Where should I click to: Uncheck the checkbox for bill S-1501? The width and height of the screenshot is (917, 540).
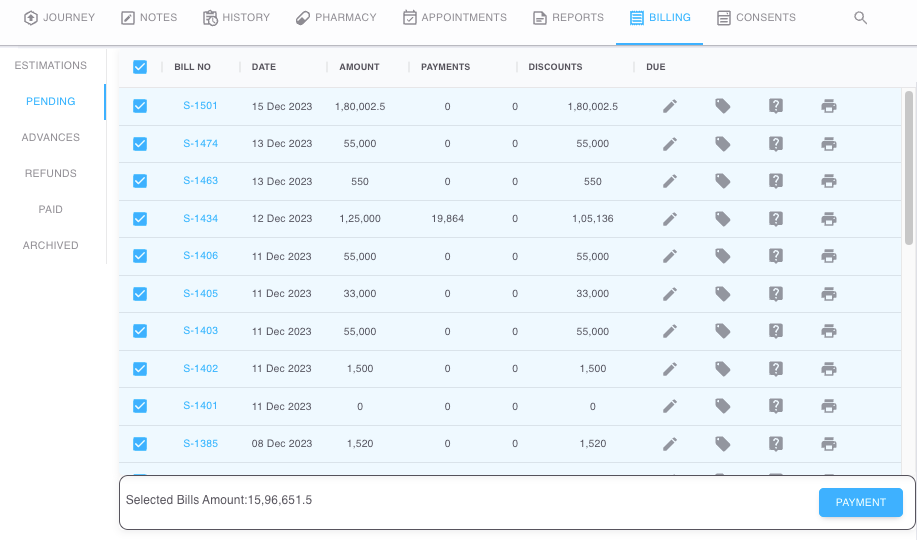coord(140,106)
